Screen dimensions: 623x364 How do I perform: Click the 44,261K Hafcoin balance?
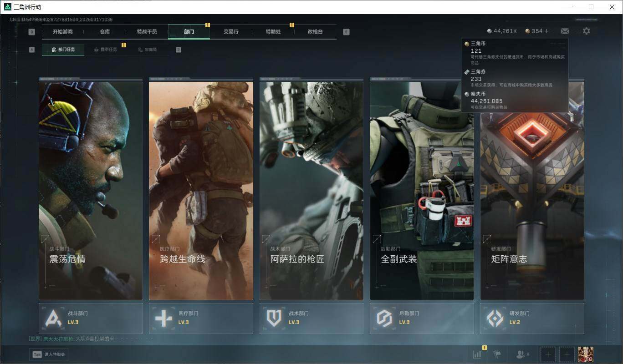pos(502,31)
